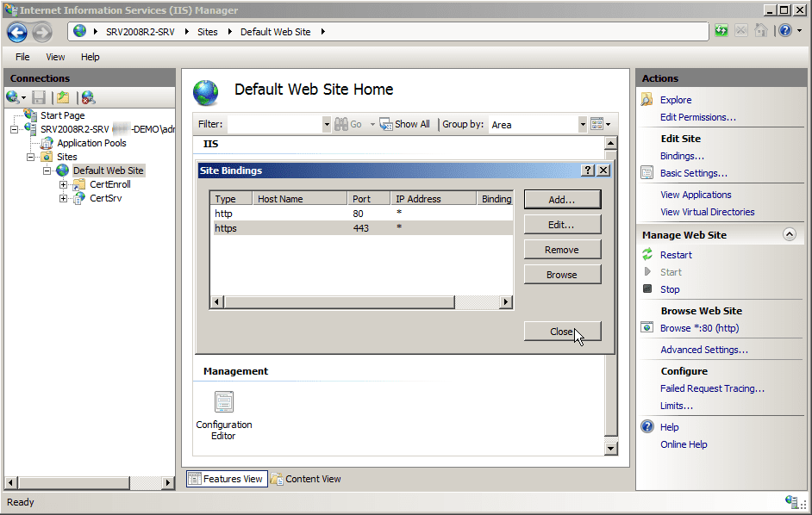Click the Up folder icon in Connections
The height and width of the screenshot is (515, 812).
pos(63,97)
